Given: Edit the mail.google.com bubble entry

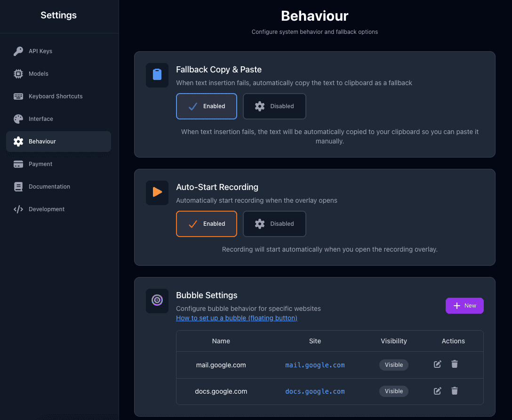Looking at the screenshot, I should pos(437,365).
